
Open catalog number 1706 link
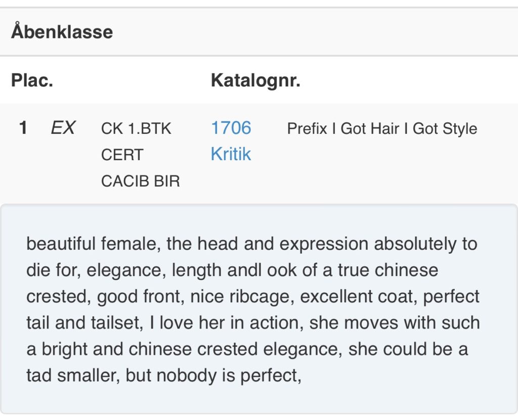(x=231, y=128)
